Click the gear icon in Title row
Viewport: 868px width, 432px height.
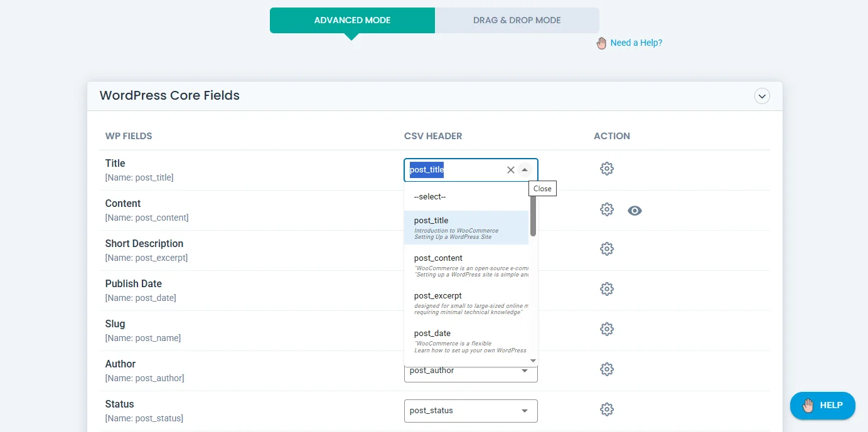[606, 169]
